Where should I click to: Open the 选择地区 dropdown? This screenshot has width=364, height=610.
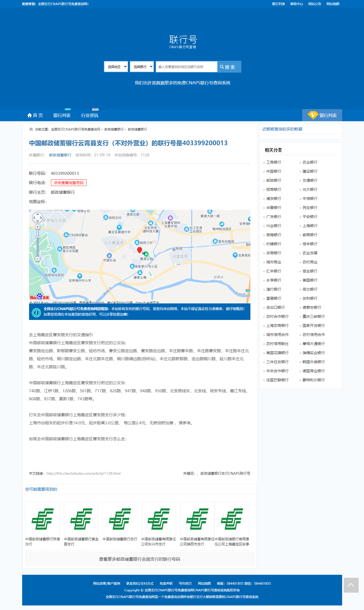pyautogui.click(x=116, y=67)
